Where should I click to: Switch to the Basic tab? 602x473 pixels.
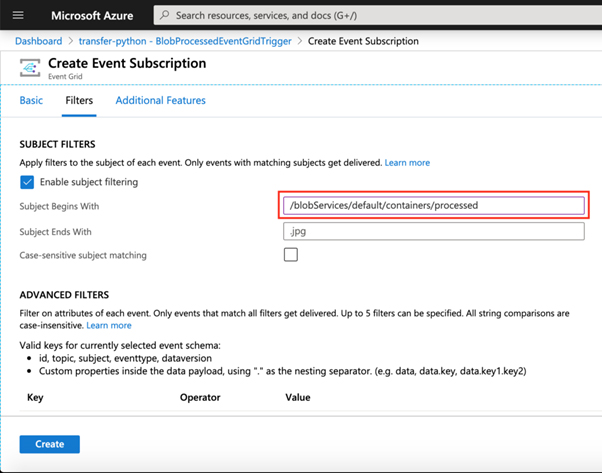(31, 100)
